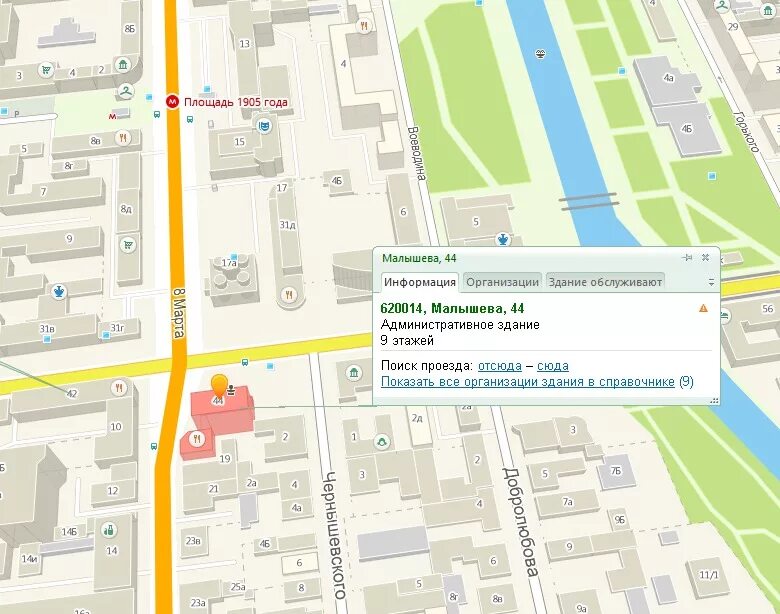Click the popup resize grip corner
Screen dimensions: 780x614
714,400
